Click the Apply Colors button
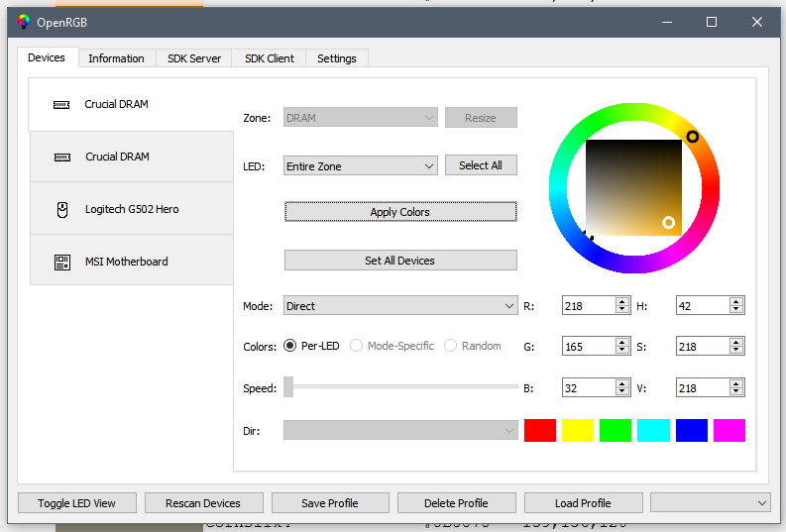 click(400, 211)
